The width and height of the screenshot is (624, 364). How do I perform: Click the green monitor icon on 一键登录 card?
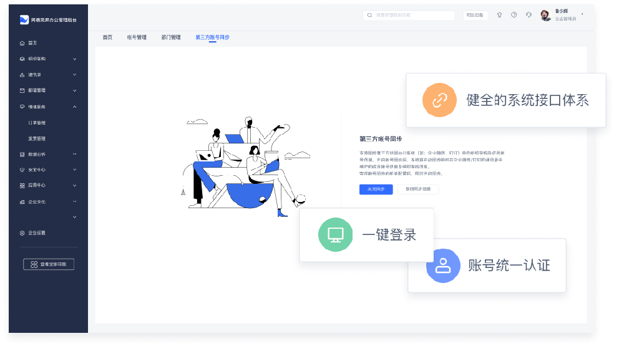coord(336,235)
